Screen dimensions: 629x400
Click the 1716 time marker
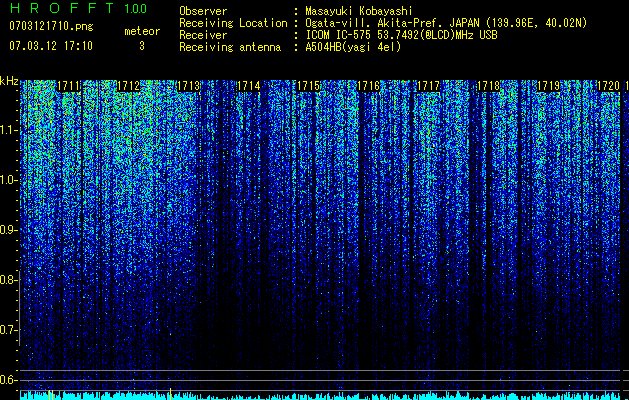click(x=369, y=86)
